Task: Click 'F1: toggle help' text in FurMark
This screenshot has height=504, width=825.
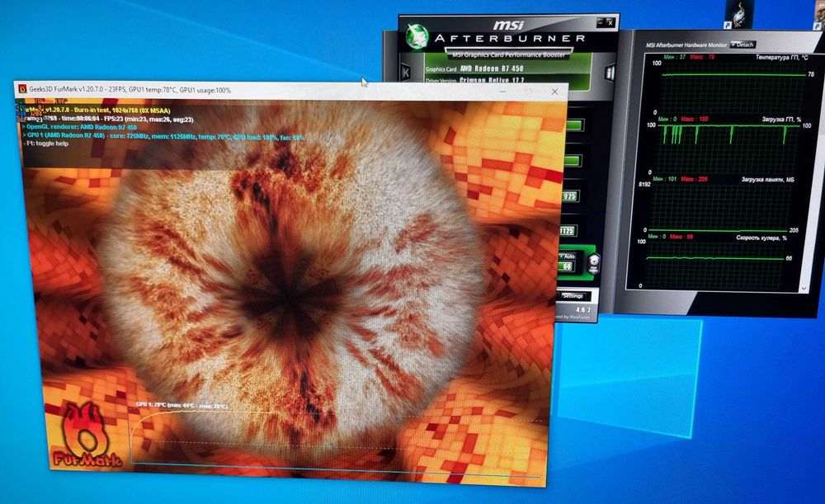Action: click(x=45, y=143)
